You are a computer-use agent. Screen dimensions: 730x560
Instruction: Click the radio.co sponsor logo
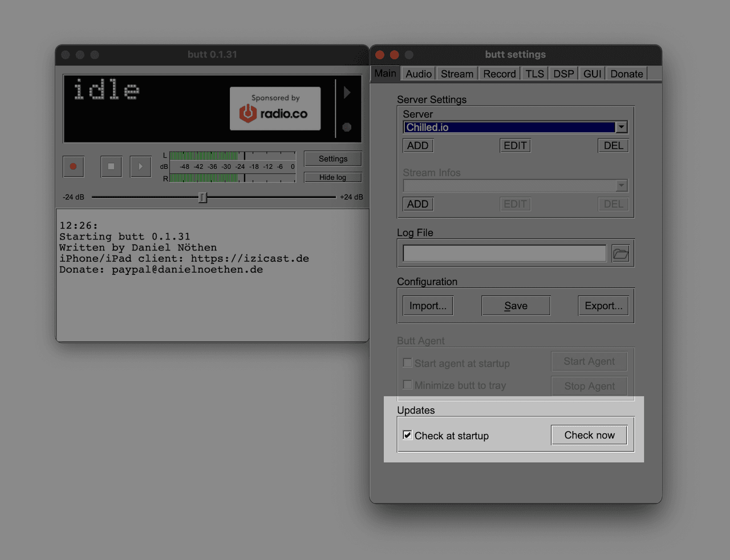[275, 109]
